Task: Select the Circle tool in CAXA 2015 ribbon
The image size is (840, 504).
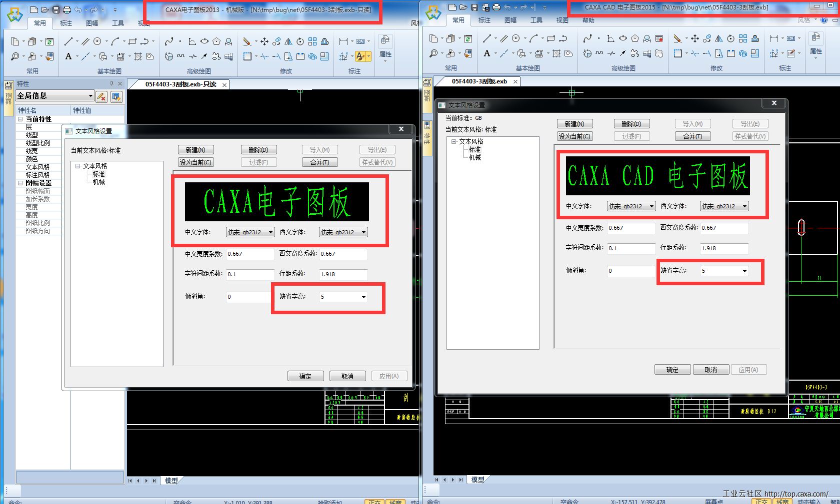Action: [x=515, y=38]
